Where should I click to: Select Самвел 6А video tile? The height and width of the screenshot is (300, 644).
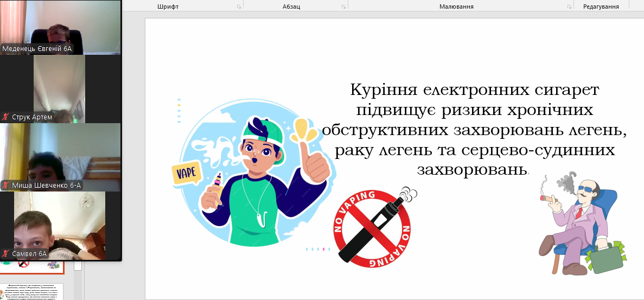[60, 226]
